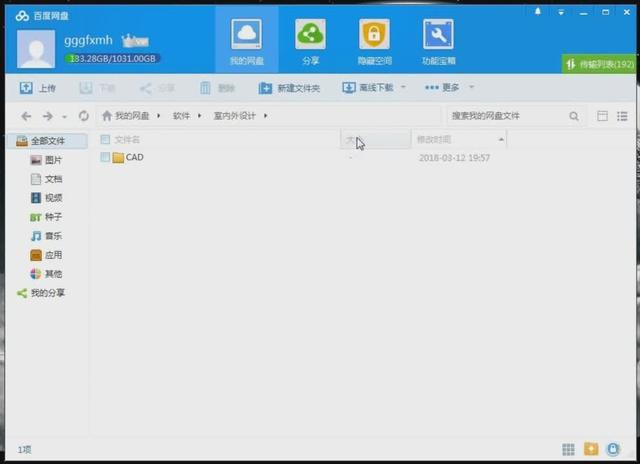Open the 隐藏空间 tab
Screen dimensions: 640x464
tap(374, 41)
